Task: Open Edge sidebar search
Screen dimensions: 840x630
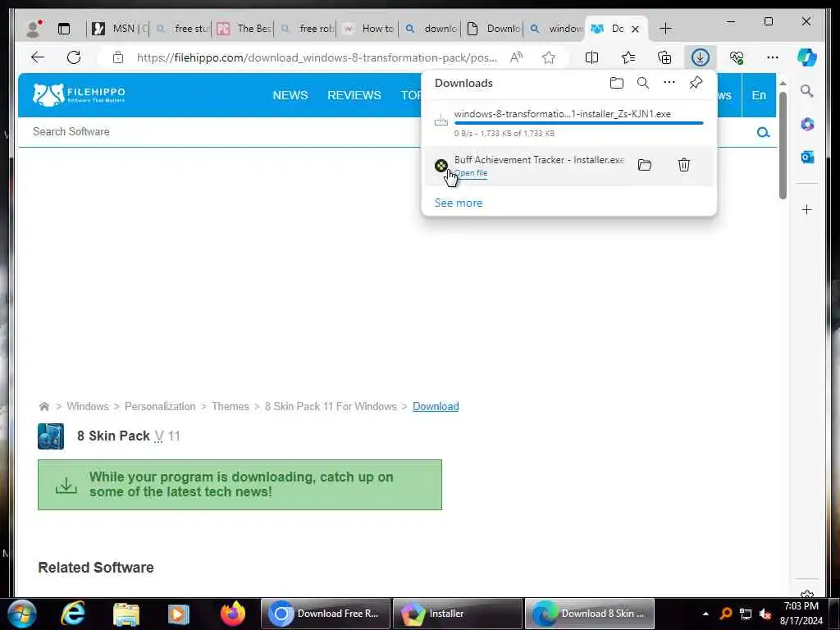Action: (x=807, y=91)
